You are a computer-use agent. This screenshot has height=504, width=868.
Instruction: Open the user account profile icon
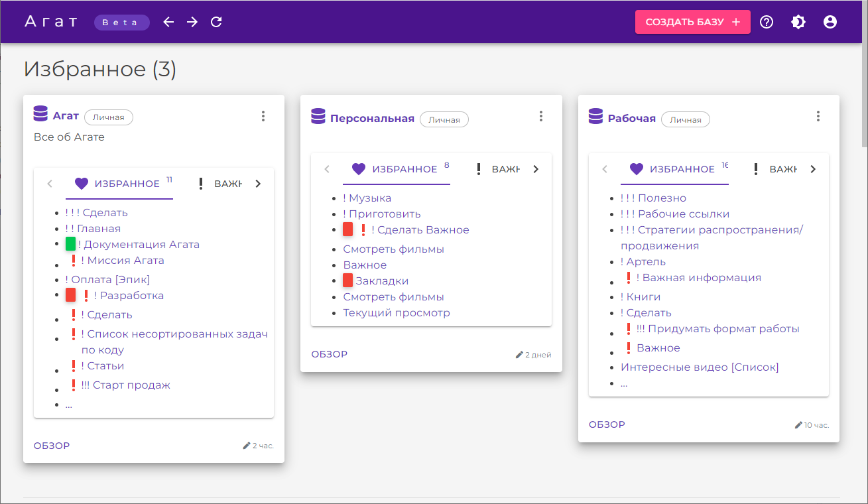[830, 22]
